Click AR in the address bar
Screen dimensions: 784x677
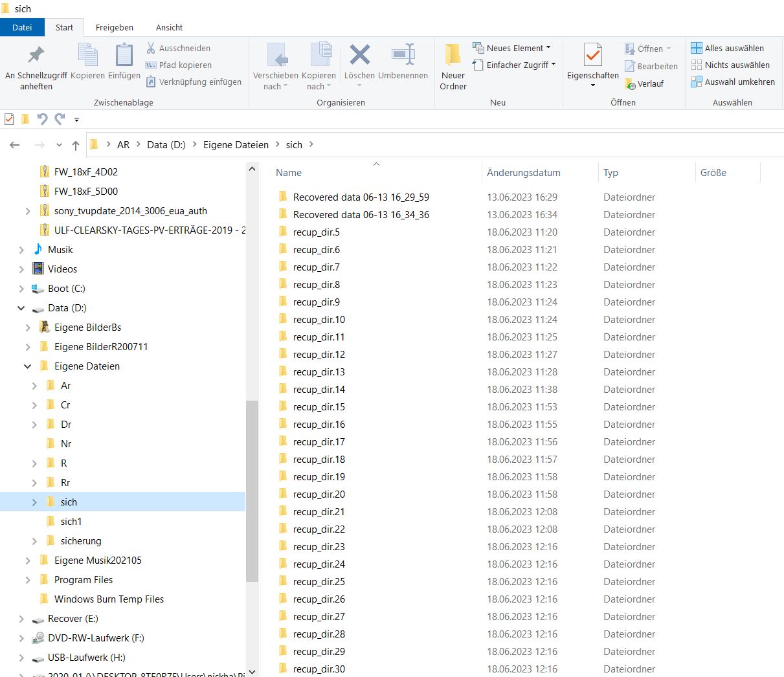coord(123,145)
